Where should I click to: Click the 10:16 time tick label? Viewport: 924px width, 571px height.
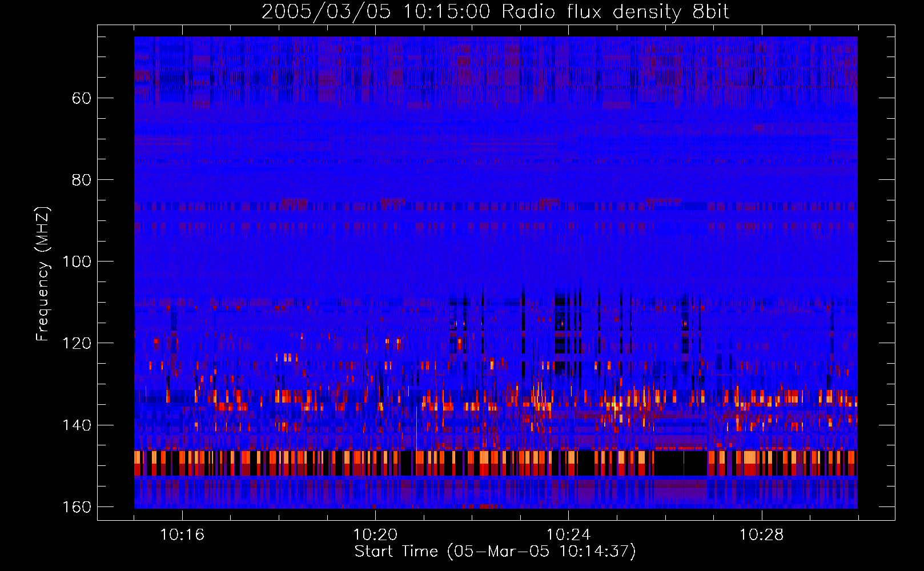(x=182, y=535)
